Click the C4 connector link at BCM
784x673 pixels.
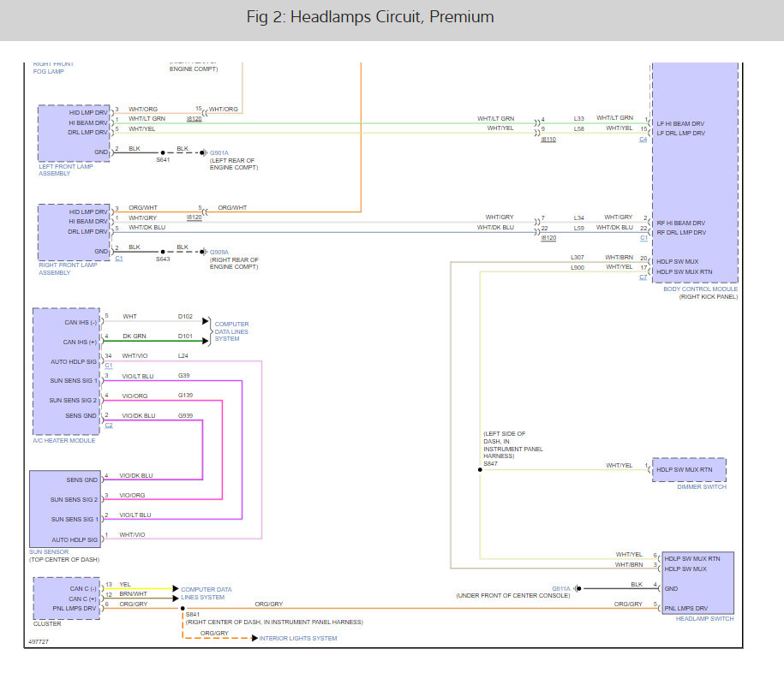pos(643,140)
